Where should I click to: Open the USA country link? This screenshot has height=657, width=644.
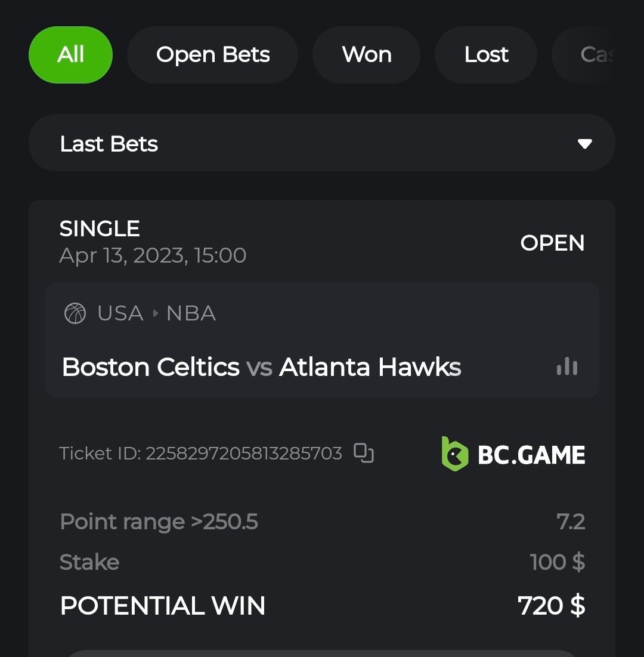point(120,313)
